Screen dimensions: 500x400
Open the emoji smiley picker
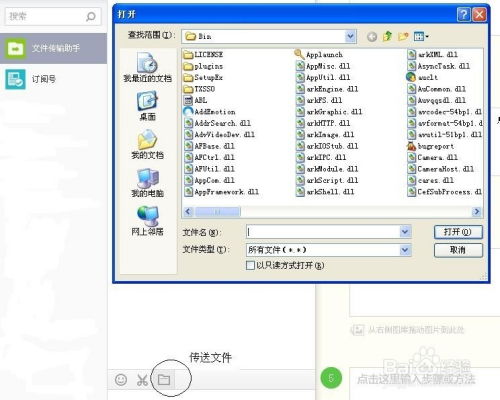(x=121, y=379)
